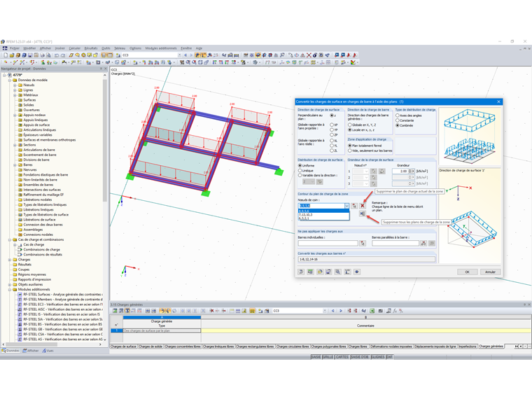
Task: Go to previous load case arrow in toolbar
Action: point(185,55)
